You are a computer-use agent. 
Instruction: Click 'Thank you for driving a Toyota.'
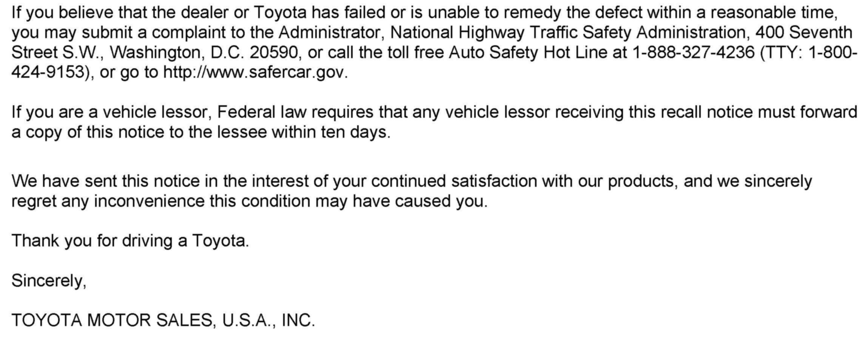coord(130,240)
